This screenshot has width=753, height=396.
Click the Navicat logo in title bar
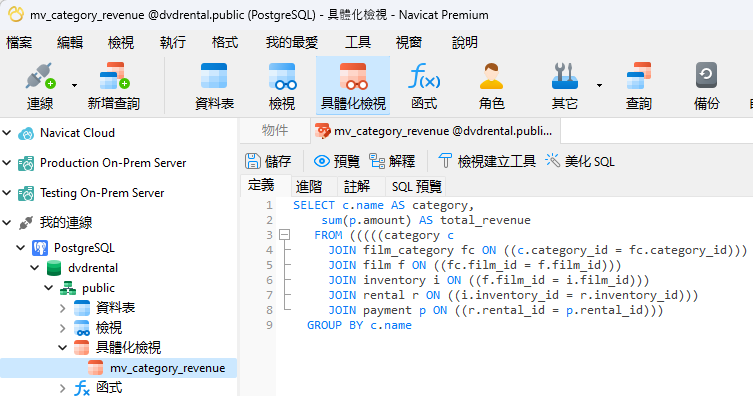coord(15,14)
